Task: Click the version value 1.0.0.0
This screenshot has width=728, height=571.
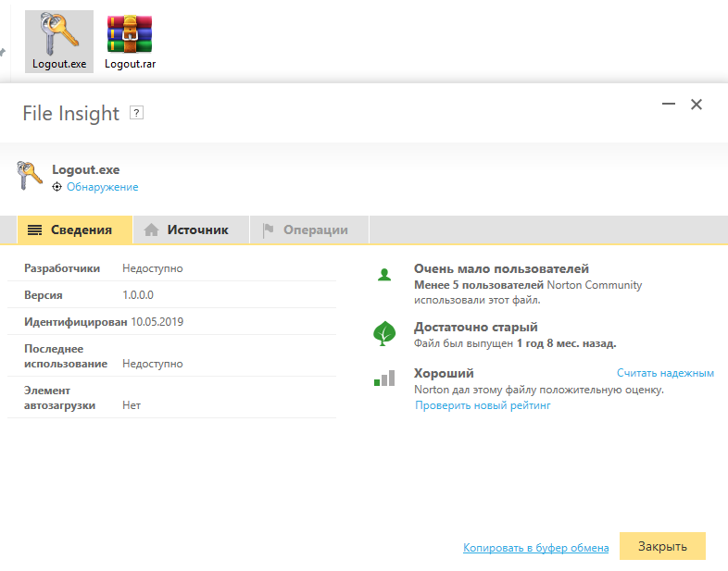Action: (x=138, y=295)
